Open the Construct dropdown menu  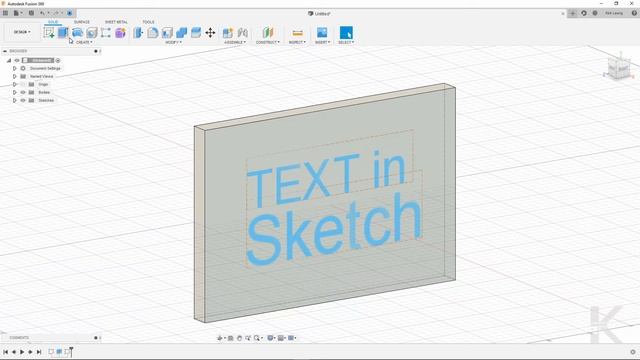[268, 42]
